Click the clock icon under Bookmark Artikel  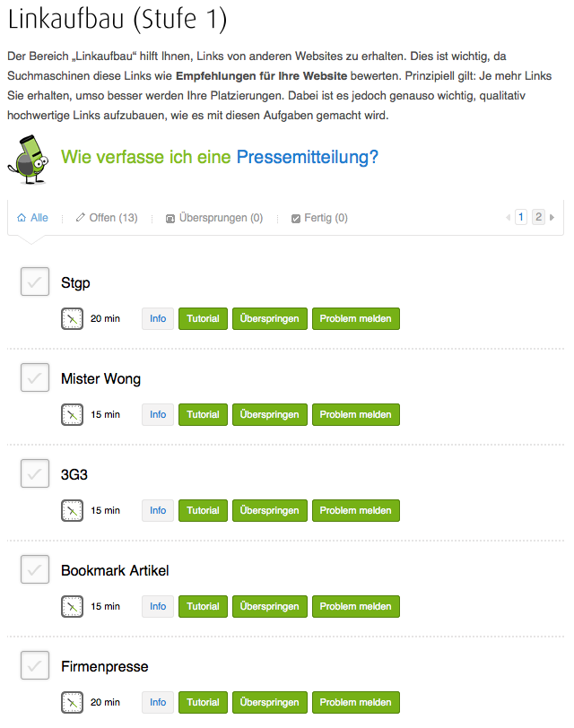point(72,606)
